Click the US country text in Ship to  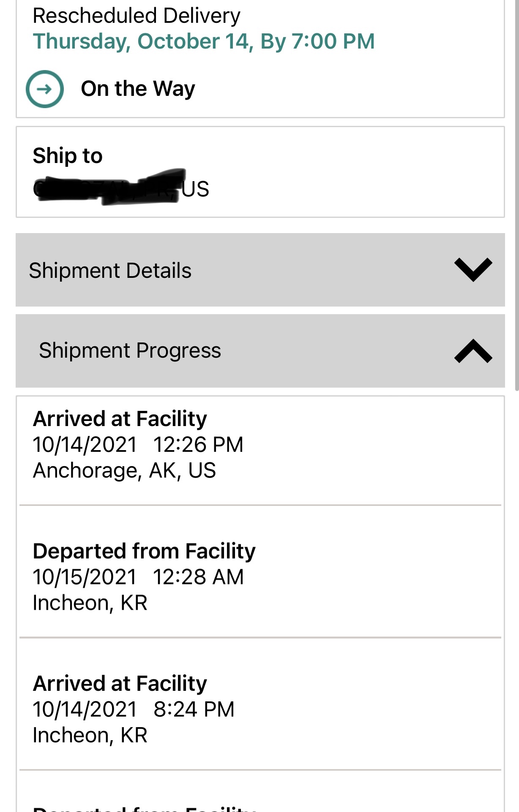(x=196, y=189)
